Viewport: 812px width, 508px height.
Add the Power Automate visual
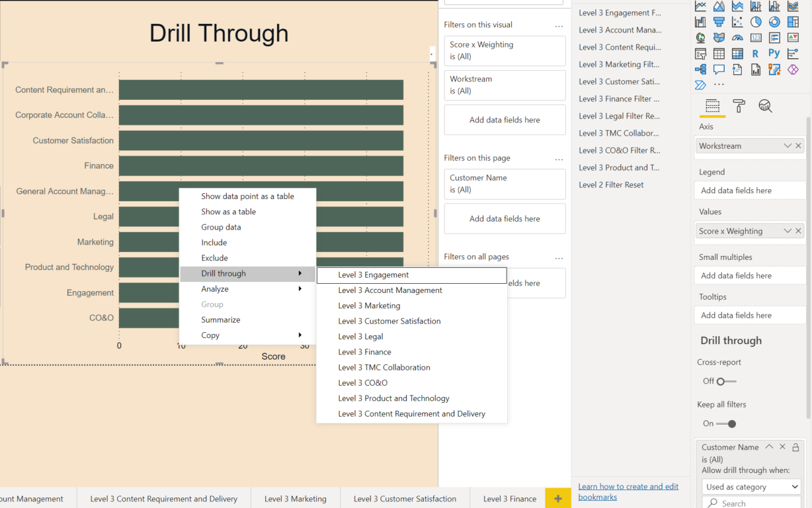(x=700, y=85)
